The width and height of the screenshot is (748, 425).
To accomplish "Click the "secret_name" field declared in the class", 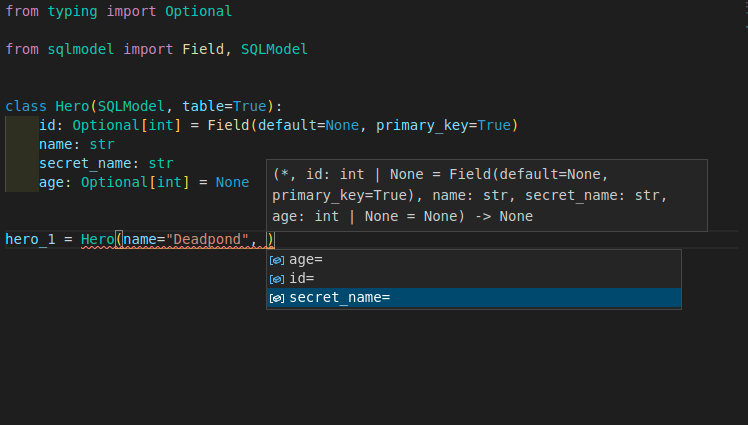I will point(84,163).
